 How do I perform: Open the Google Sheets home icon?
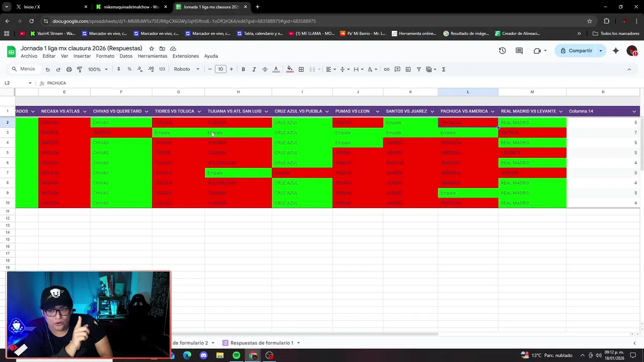pos(11,51)
